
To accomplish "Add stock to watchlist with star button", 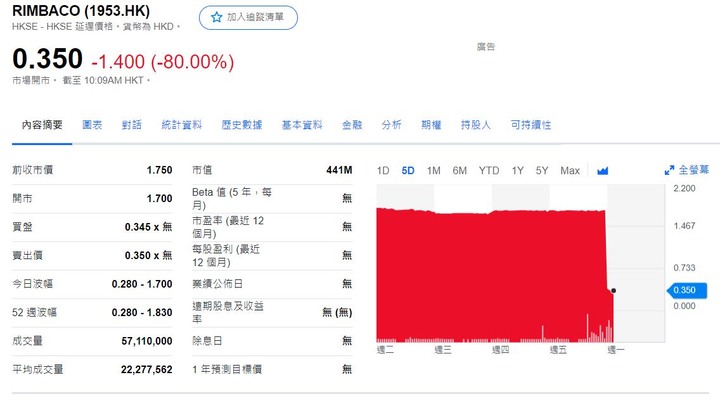I will [248, 17].
